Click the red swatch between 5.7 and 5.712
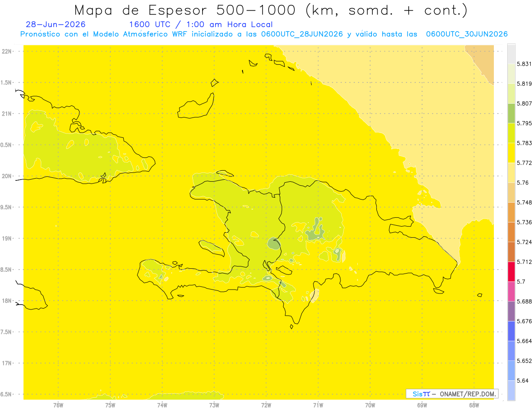The width and height of the screenshot is (532, 411). point(511,271)
